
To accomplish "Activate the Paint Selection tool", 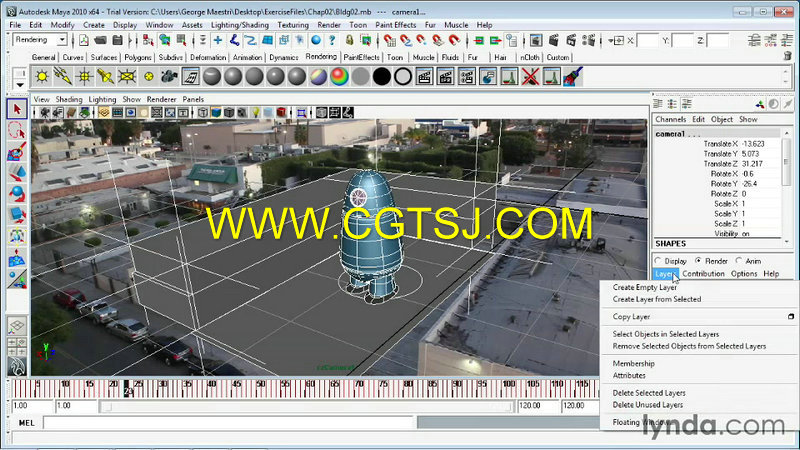I will [17, 152].
